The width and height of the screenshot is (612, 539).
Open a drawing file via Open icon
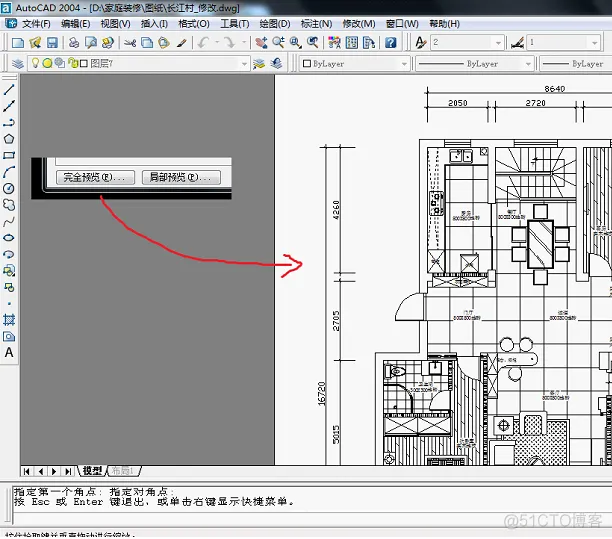coord(35,43)
